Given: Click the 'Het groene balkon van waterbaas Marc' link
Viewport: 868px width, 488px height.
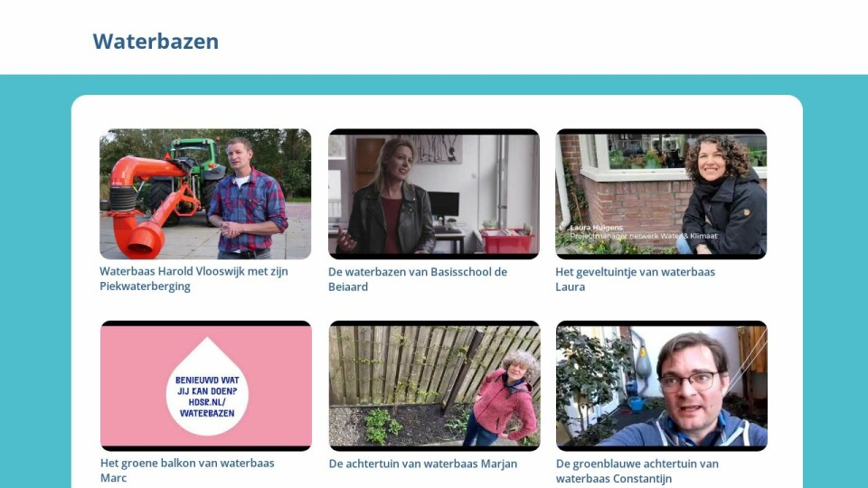Looking at the screenshot, I should [x=187, y=470].
